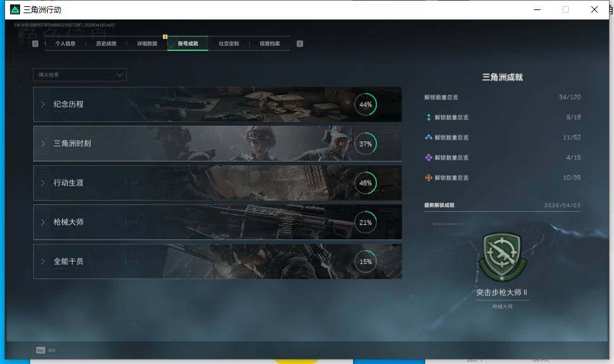Screen dimensions: 614x364
Task: Click the 15% progress ring
Action: pos(366,262)
